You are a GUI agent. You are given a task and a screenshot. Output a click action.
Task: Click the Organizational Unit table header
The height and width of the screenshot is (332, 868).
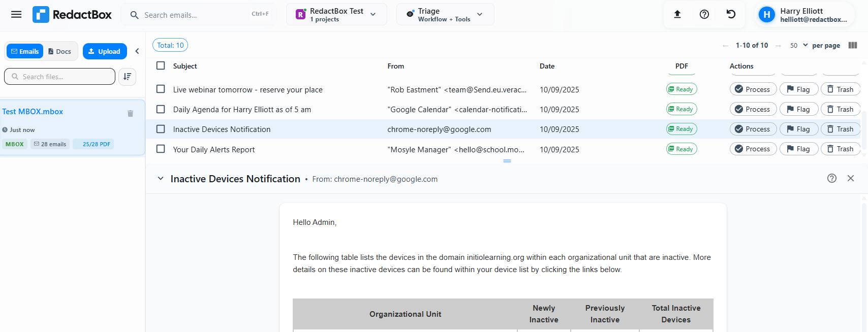click(405, 314)
